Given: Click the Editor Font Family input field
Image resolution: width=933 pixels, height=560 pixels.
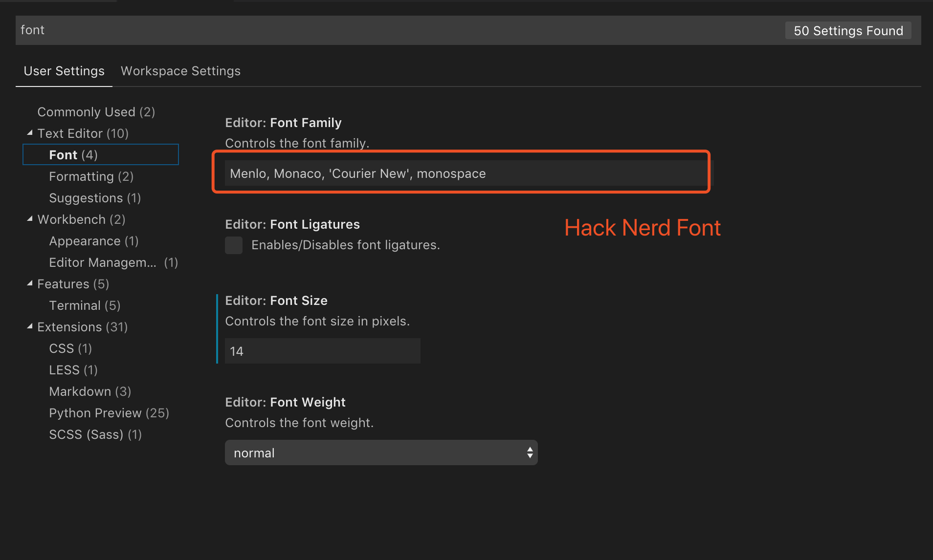Looking at the screenshot, I should (x=461, y=173).
